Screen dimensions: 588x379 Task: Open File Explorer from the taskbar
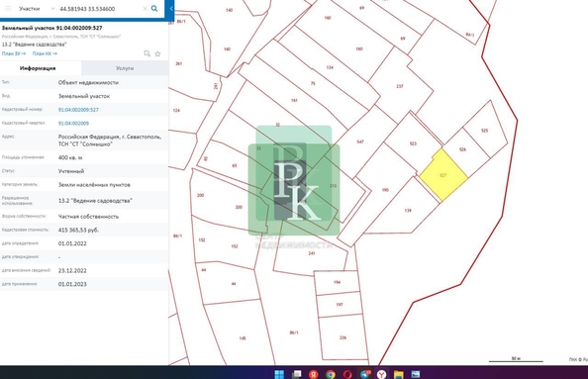pos(399,374)
